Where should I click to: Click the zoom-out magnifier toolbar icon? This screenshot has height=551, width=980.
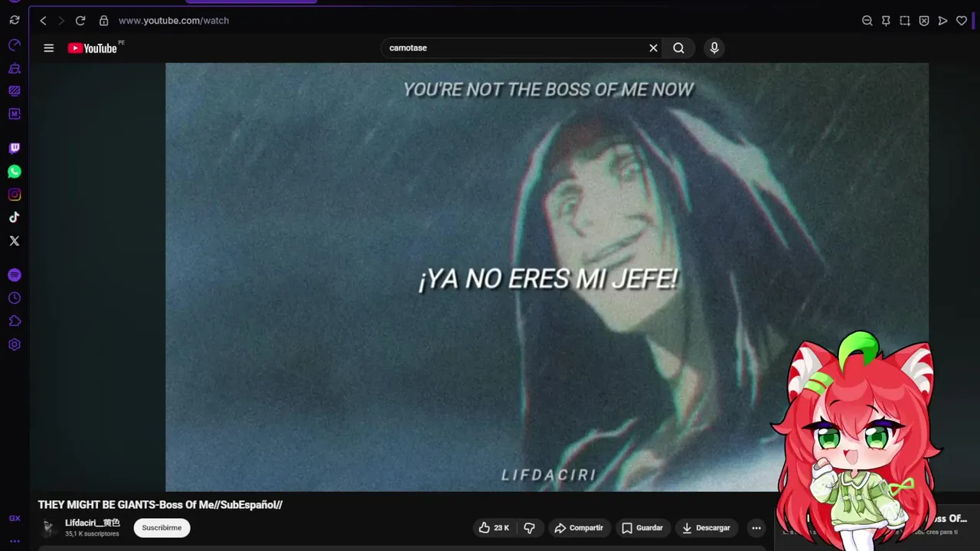point(867,21)
